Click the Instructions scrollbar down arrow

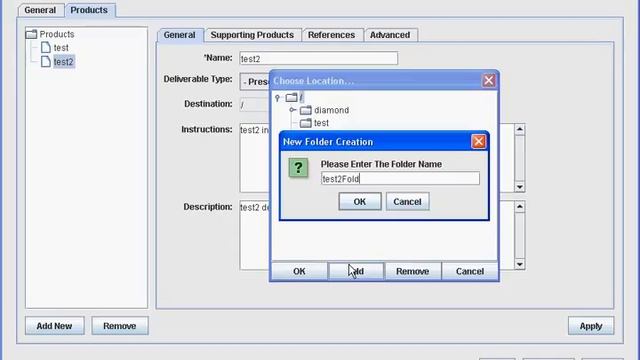coord(520,187)
